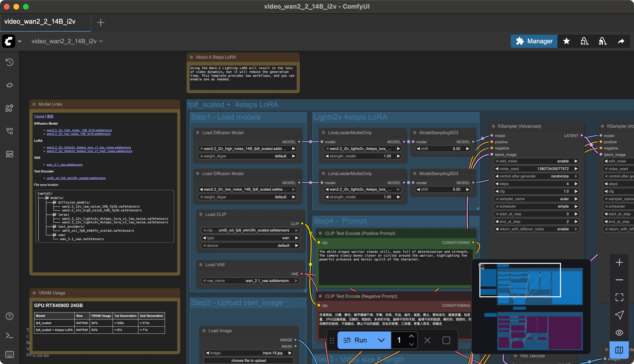Open the queue history sidebar icon
The image size is (634, 364).
pyautogui.click(x=10, y=62)
